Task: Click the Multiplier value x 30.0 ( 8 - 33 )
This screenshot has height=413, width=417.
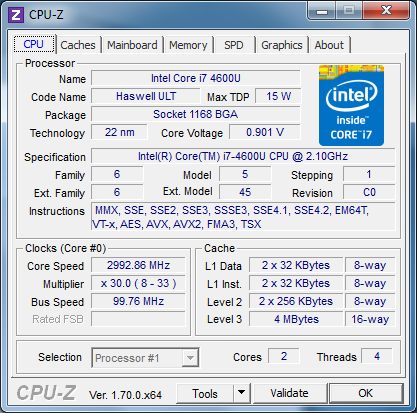Action: click(138, 283)
